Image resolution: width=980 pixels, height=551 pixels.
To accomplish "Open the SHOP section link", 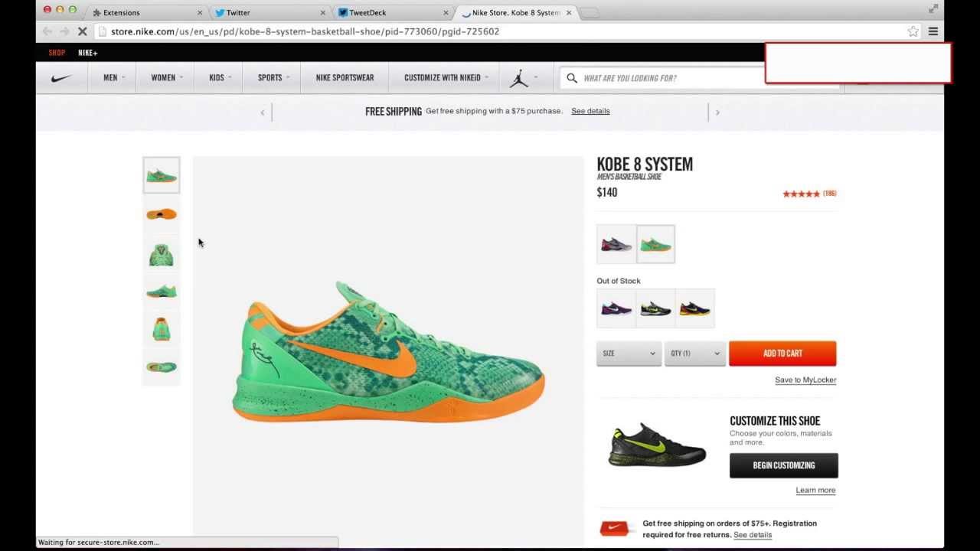I will 57,53.
